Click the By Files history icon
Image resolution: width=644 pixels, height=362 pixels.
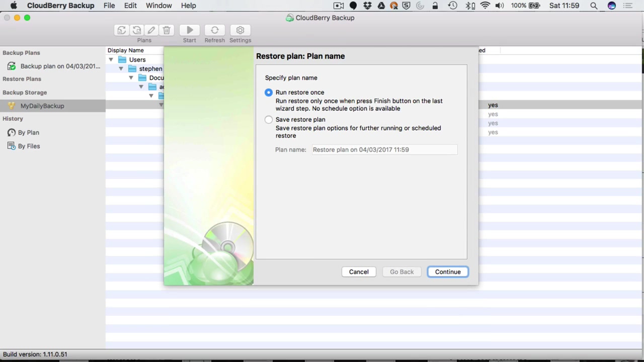click(x=11, y=146)
